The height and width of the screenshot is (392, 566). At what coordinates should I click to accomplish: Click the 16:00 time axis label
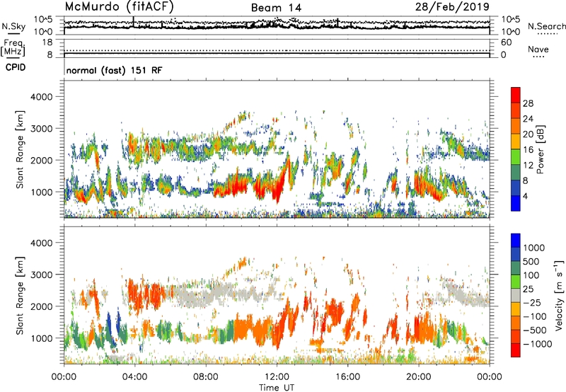[x=347, y=377]
